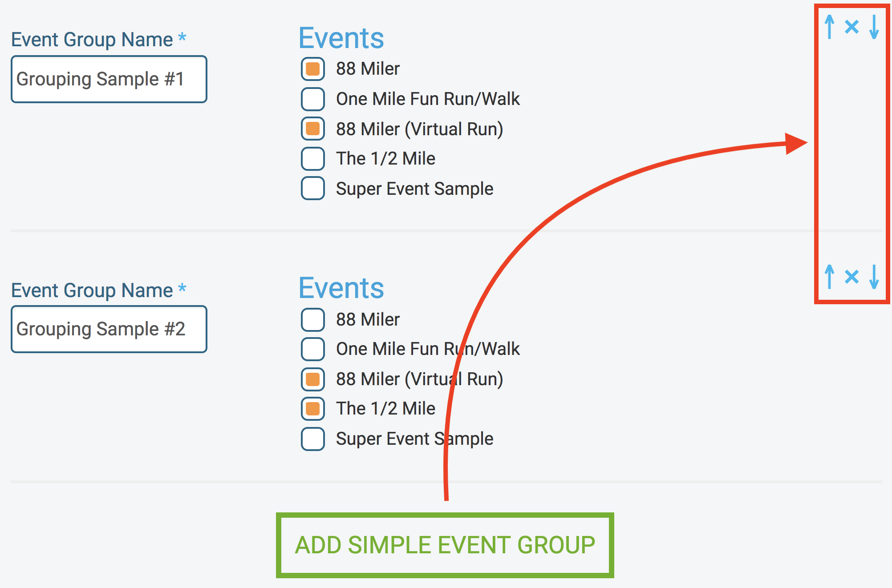Check 88 Miler in Grouping Sample #2
The image size is (892, 588).
click(313, 319)
